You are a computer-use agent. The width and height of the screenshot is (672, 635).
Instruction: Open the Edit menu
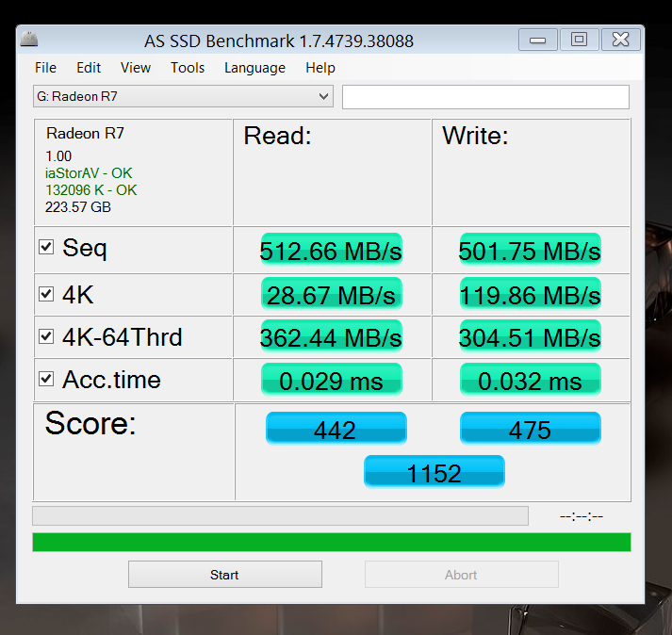[x=89, y=68]
